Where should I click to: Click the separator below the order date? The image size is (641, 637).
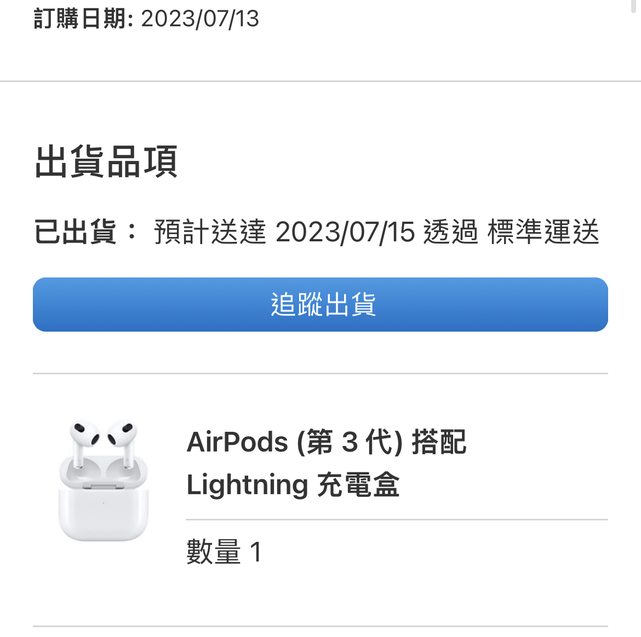coord(320,81)
